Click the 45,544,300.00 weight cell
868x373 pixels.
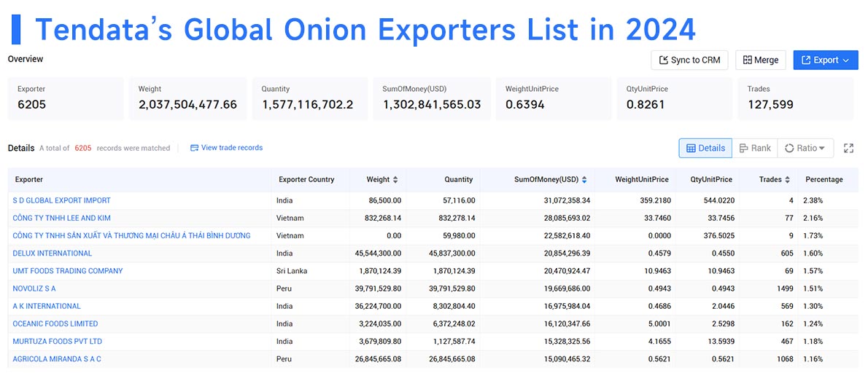point(378,253)
